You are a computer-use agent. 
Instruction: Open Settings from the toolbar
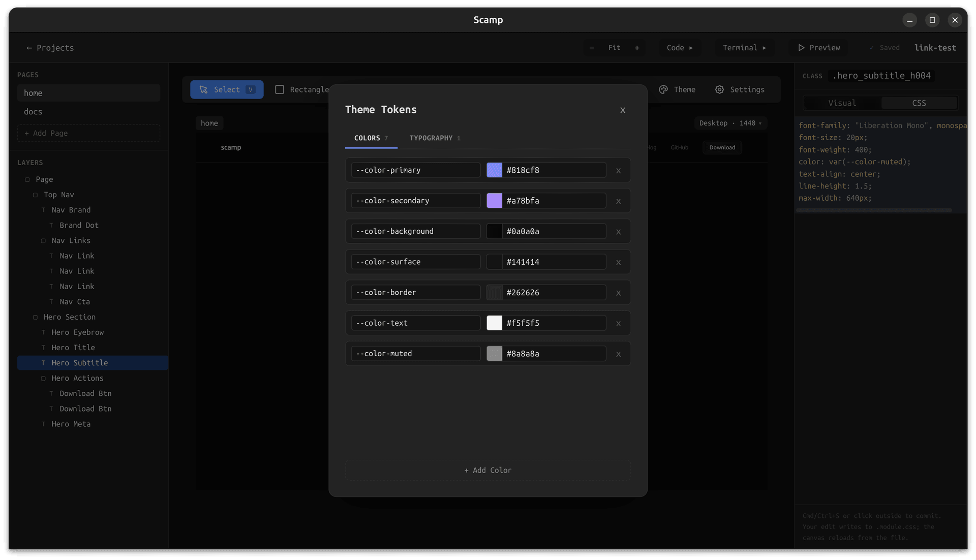(740, 89)
